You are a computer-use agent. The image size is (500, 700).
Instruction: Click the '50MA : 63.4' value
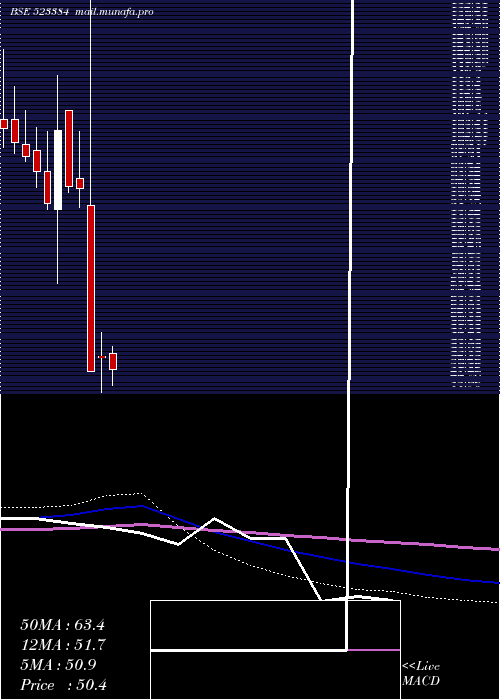point(62,625)
